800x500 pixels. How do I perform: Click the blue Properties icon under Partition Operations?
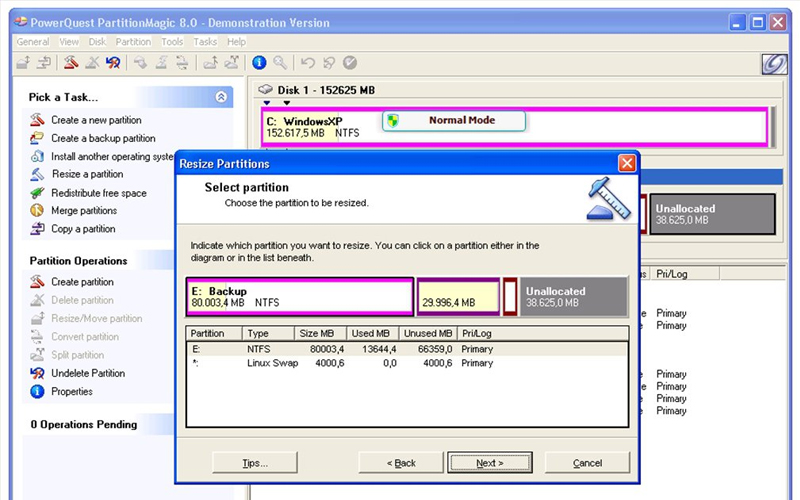(37, 391)
